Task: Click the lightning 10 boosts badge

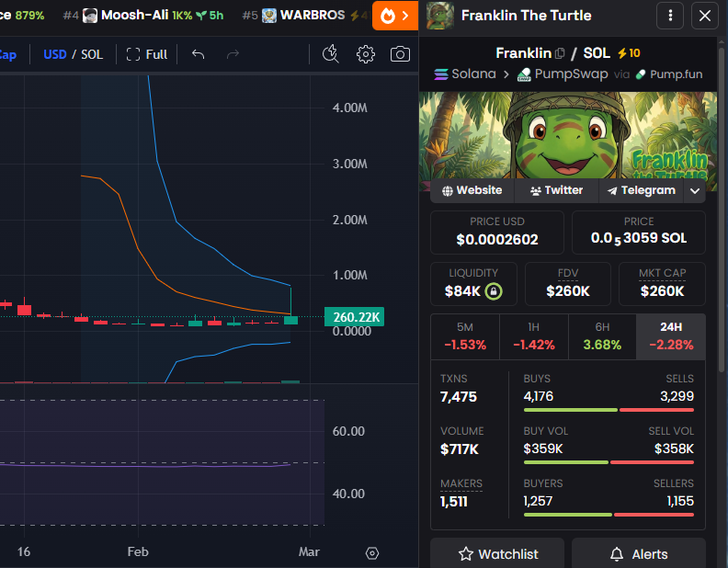Action: 629,53
